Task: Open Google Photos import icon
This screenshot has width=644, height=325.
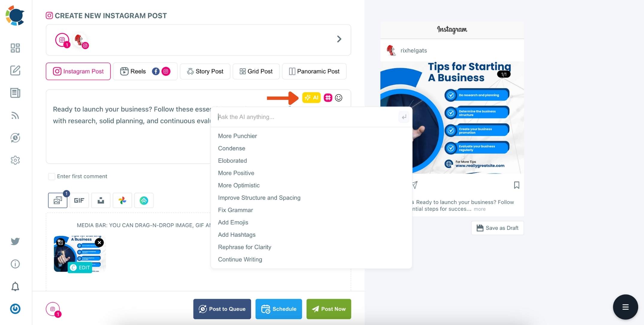Action: tap(122, 200)
